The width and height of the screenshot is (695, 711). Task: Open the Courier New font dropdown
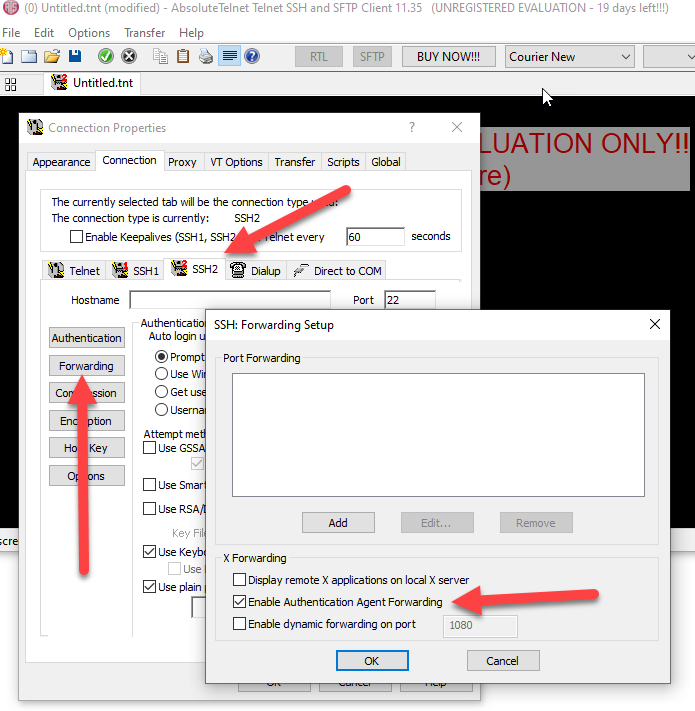(x=570, y=57)
